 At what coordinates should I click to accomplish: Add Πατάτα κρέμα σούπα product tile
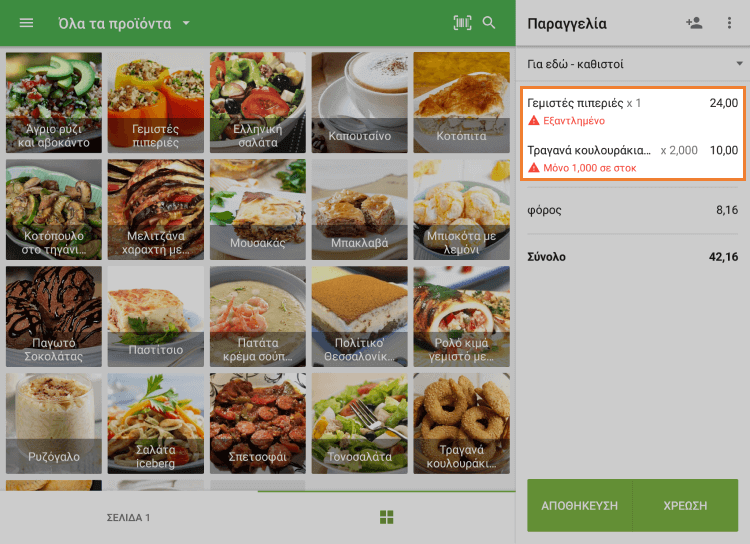coord(257,316)
